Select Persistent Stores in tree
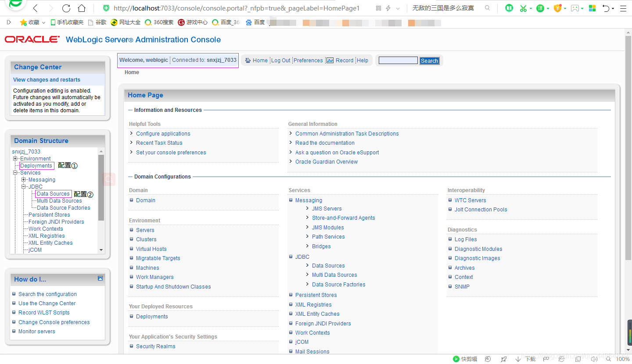 pyautogui.click(x=49, y=215)
